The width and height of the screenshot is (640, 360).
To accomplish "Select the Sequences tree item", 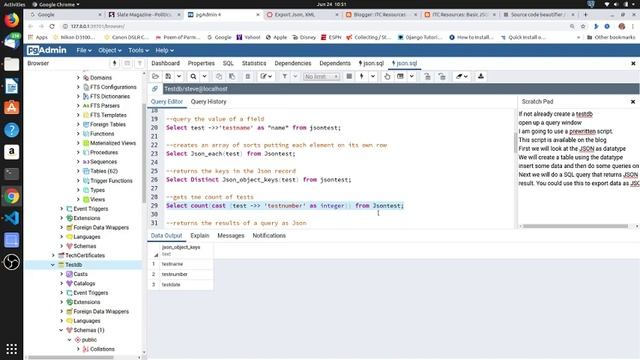I will [103, 162].
